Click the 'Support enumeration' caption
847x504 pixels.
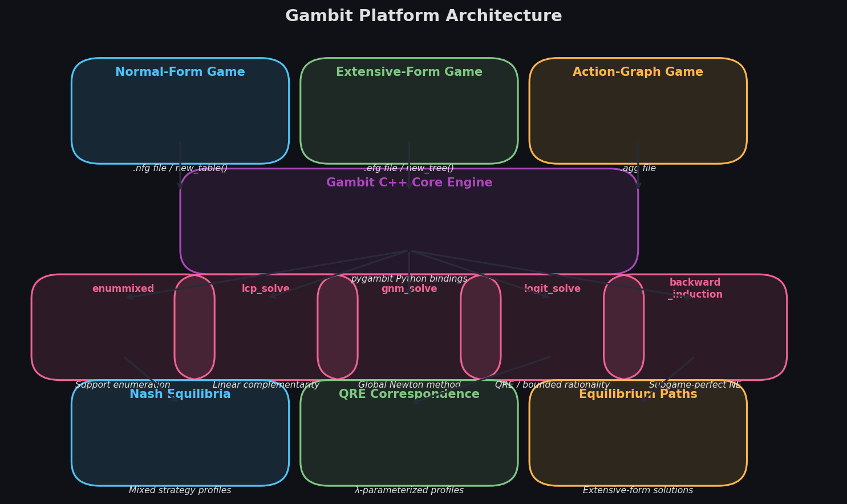(x=123, y=385)
